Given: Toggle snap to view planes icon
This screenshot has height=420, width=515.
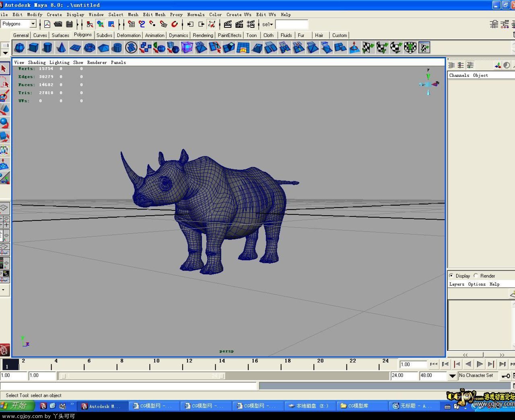Looking at the screenshot, I should pos(163,24).
